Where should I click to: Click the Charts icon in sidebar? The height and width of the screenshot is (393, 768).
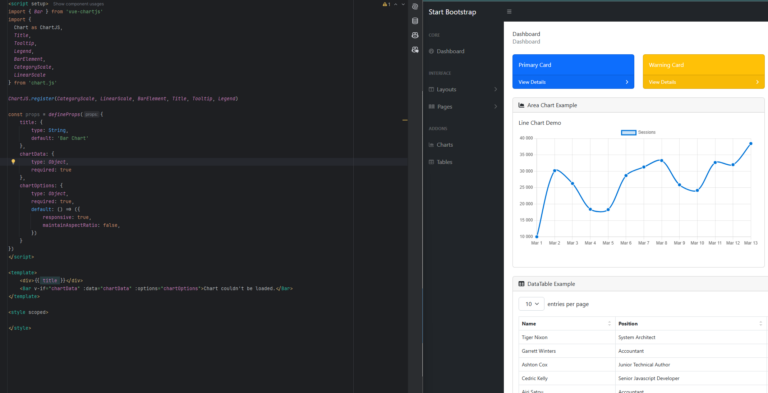click(x=431, y=145)
